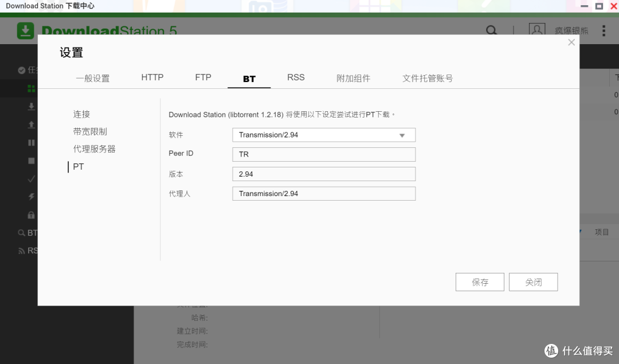Viewport: 619px width, 364px height.
Task: Open the RSS feed item in the sidebar
Action: tap(28, 251)
